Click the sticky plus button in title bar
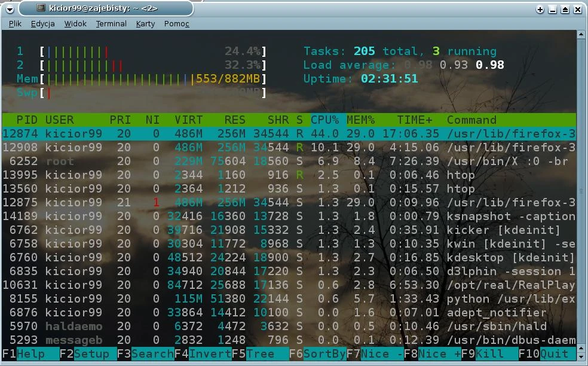Viewport: 588px width, 366px height. 540,10
